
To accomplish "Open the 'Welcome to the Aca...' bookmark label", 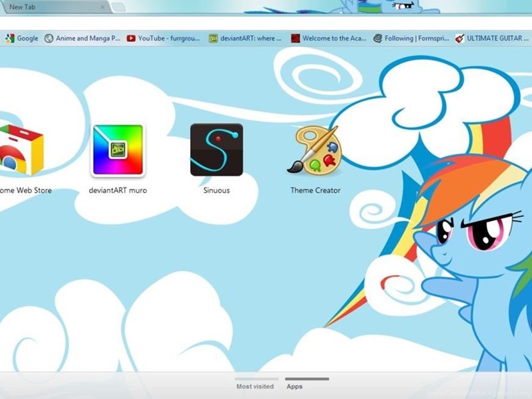I will point(334,39).
